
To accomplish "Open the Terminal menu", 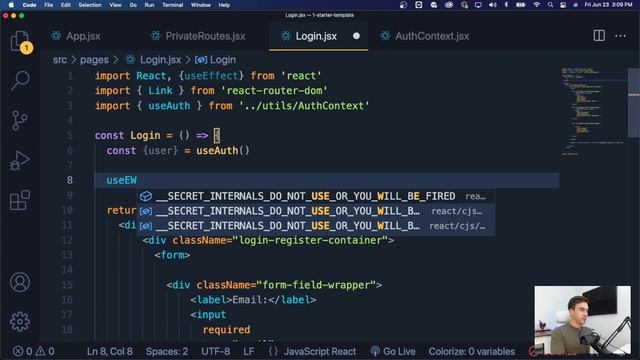I will (x=173, y=5).
